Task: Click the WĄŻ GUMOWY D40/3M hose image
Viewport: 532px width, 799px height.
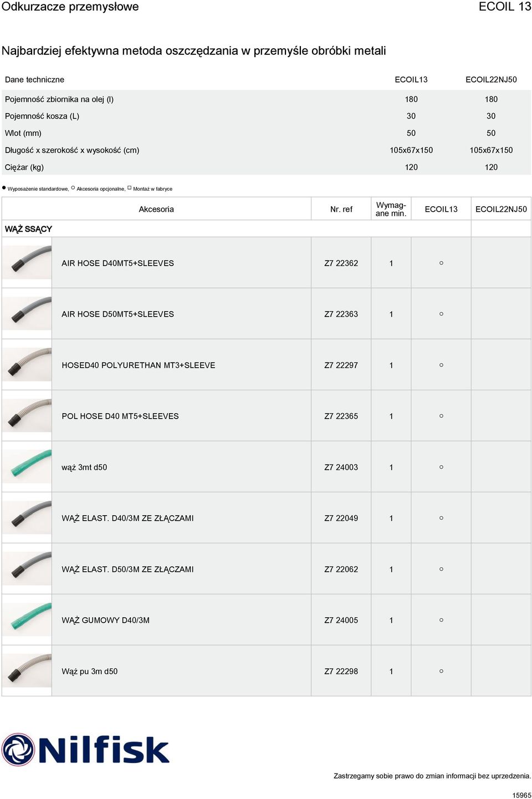Action: [x=27, y=619]
